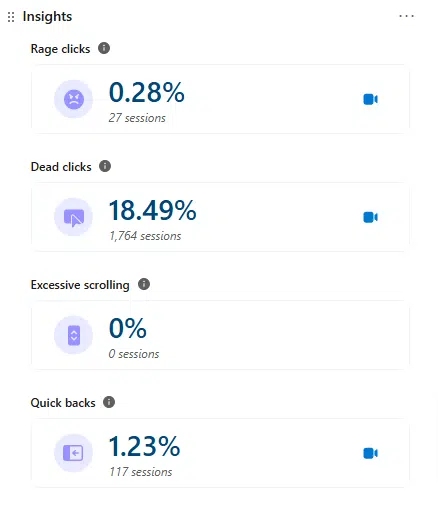Viewport: 438px width, 506px height.
Task: Click the cursor Dead clicks icon
Action: click(x=73, y=217)
